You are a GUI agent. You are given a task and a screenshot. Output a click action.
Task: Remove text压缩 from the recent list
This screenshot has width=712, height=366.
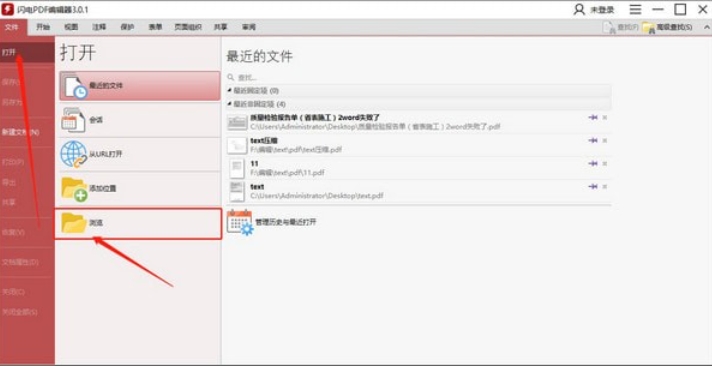604,140
